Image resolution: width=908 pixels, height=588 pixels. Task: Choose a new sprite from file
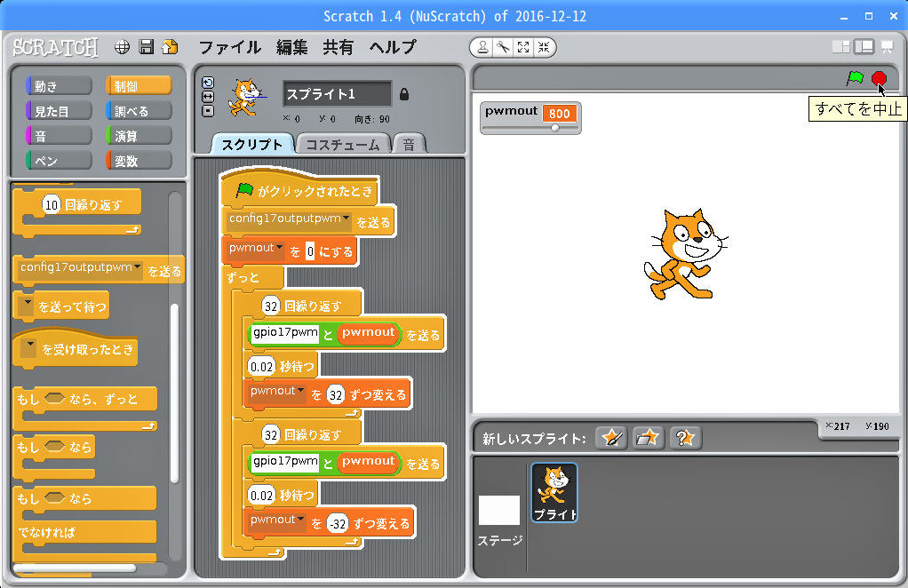pos(648,438)
